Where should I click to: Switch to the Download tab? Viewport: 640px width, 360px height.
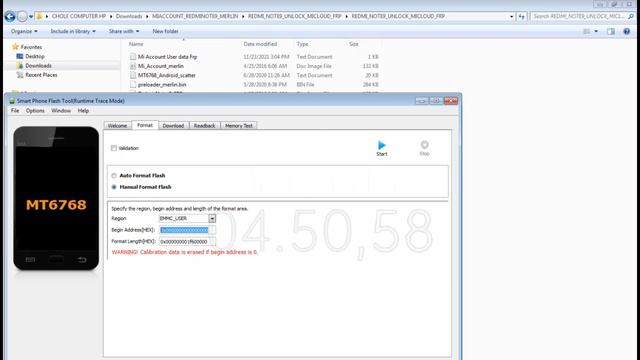(x=173, y=126)
